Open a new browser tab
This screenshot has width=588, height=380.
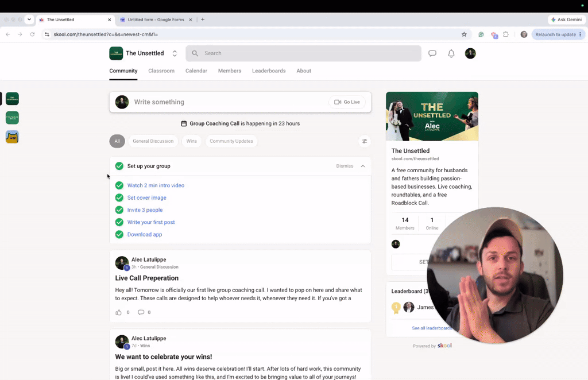(x=203, y=20)
